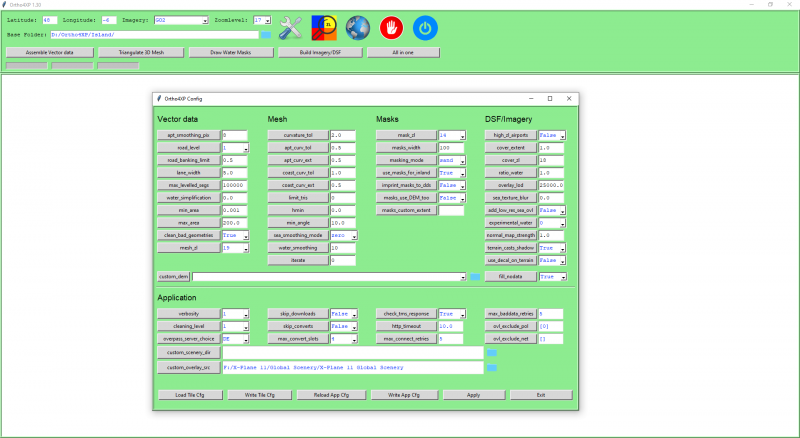The width and height of the screenshot is (800, 438).
Task: Open the sea_smoothing_mode dropdown
Action: click(x=354, y=235)
